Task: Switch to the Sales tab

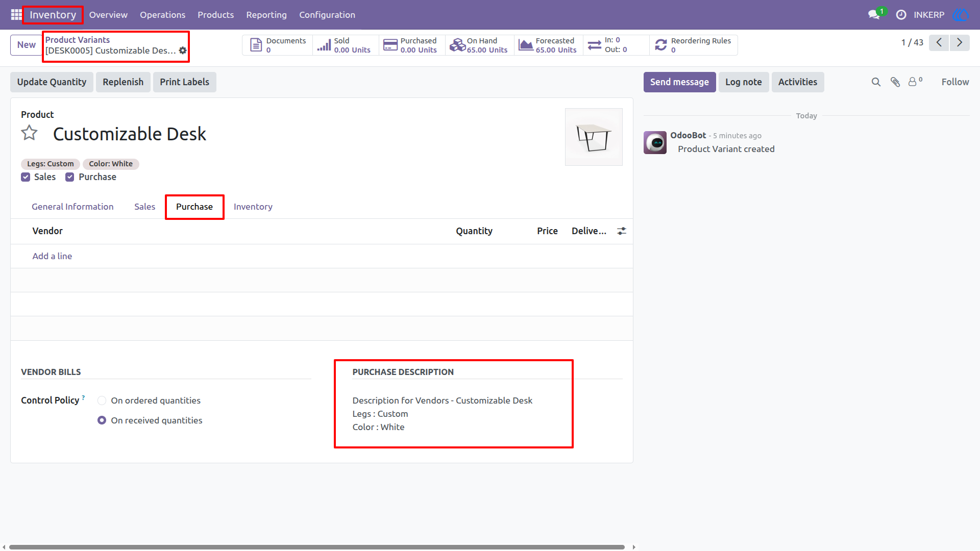Action: [144, 207]
